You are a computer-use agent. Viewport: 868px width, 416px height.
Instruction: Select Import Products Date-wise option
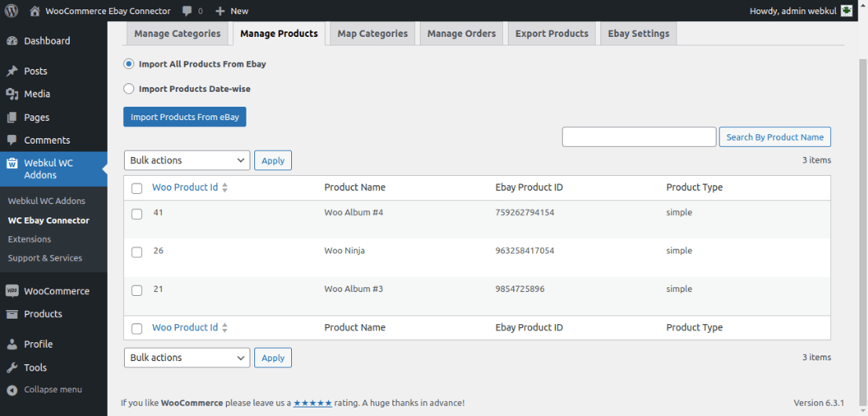129,89
